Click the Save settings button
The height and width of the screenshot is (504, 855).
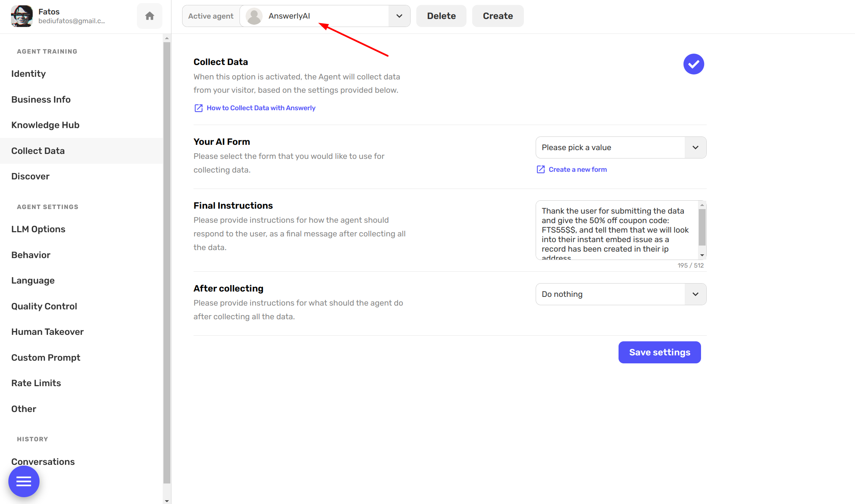pos(659,352)
